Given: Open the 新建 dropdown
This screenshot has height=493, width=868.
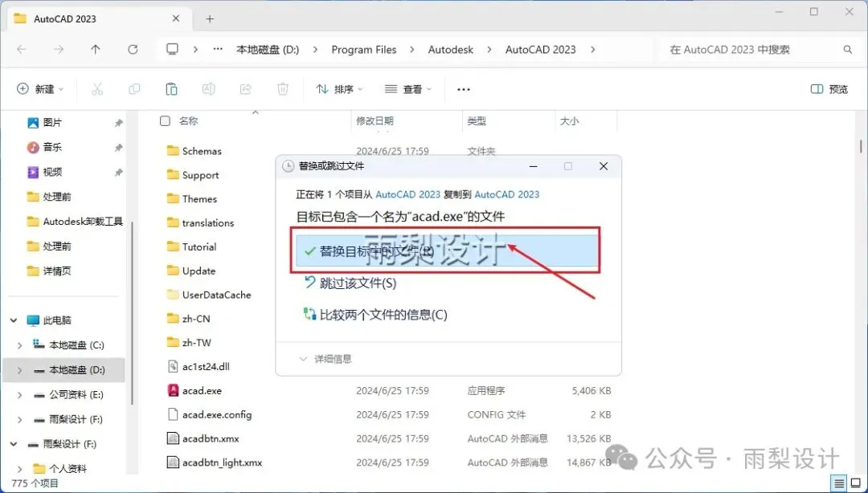Looking at the screenshot, I should coord(40,89).
